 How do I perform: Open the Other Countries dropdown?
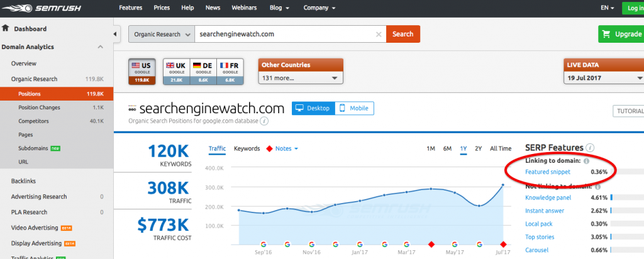[x=301, y=77]
